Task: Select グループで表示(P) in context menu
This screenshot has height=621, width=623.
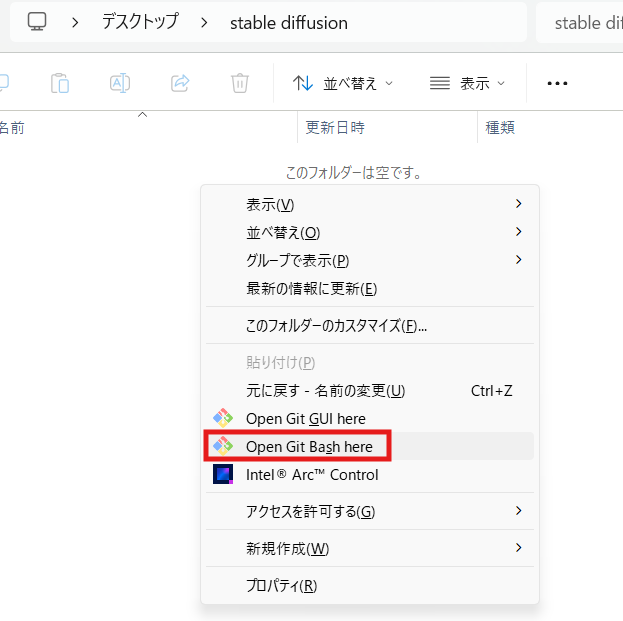Action: pos(370,260)
